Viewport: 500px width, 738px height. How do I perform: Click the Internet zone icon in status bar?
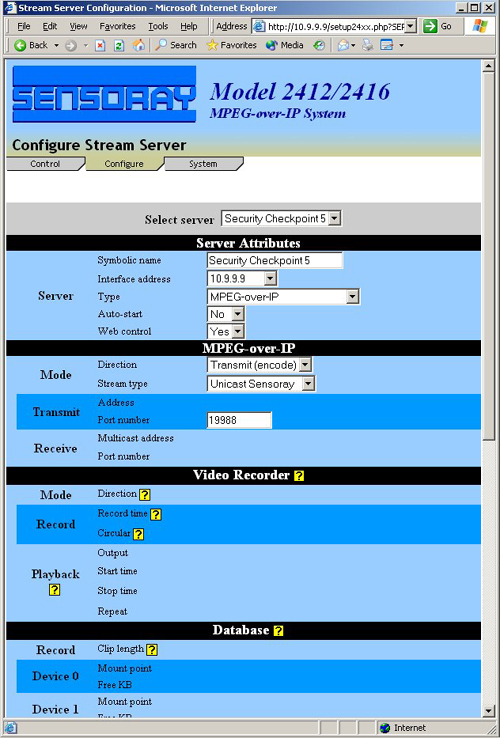(x=385, y=728)
